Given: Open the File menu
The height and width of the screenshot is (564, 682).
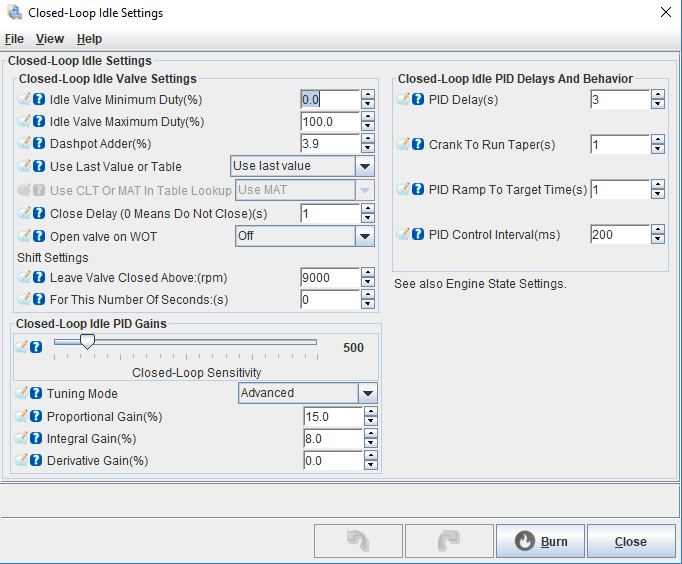Looking at the screenshot, I should tap(14, 39).
